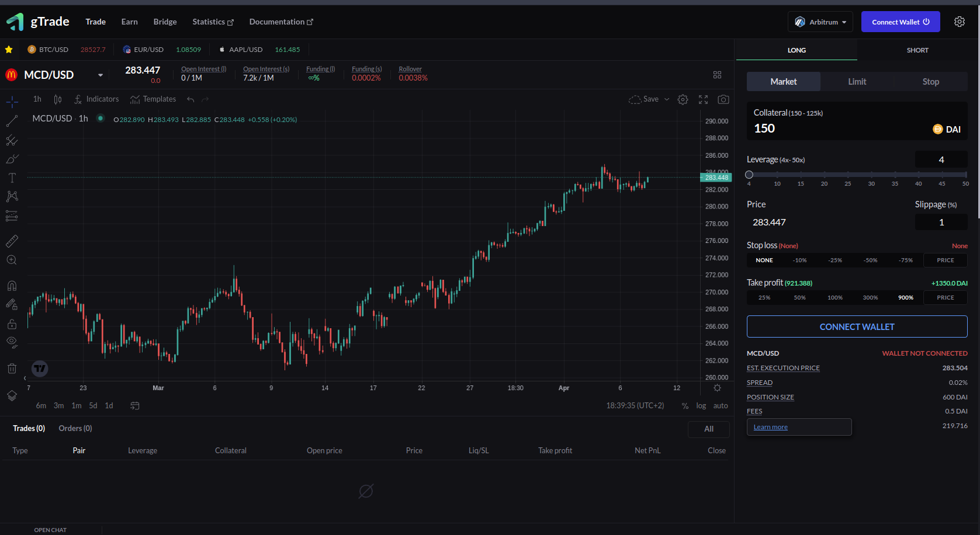Image resolution: width=980 pixels, height=535 pixels.
Task: Open the Learn more link
Action: point(770,427)
